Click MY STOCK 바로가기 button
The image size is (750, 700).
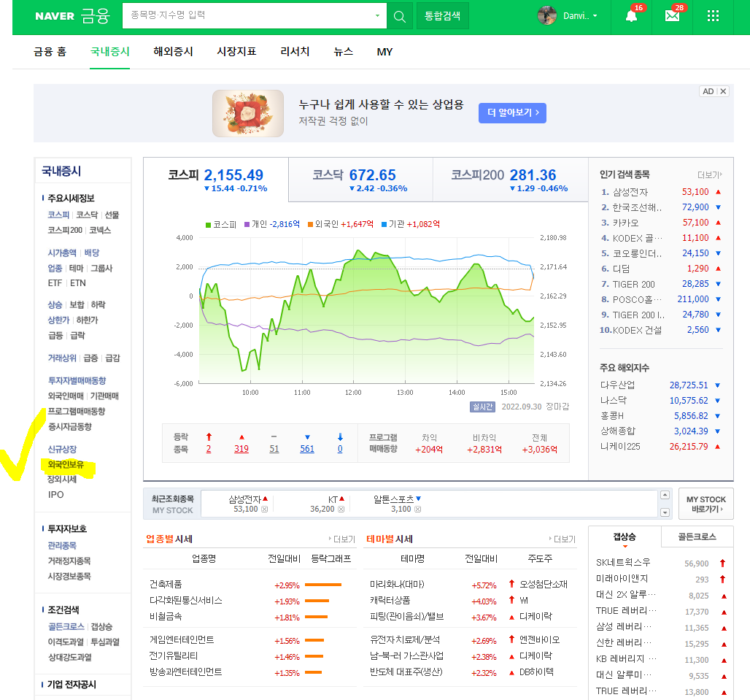tap(706, 504)
